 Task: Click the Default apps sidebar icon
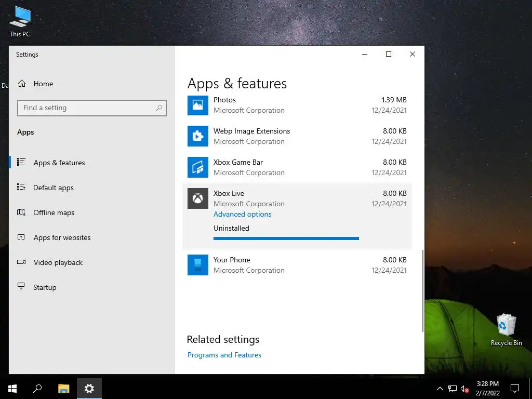click(21, 187)
